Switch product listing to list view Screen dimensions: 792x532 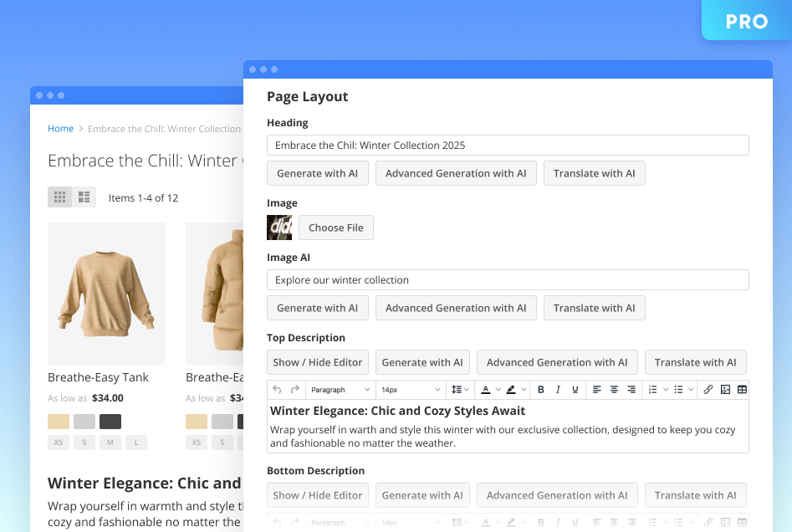[84, 197]
